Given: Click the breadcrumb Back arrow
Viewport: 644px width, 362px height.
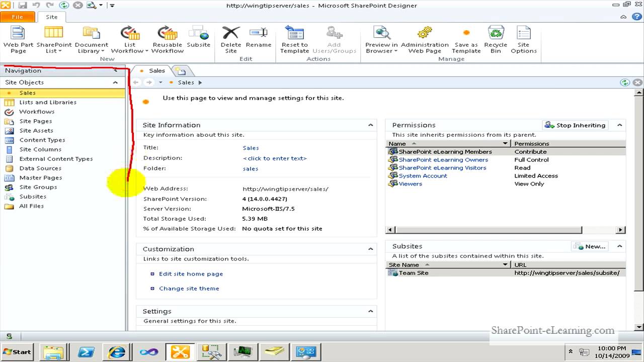Looking at the screenshot, I should (x=136, y=82).
